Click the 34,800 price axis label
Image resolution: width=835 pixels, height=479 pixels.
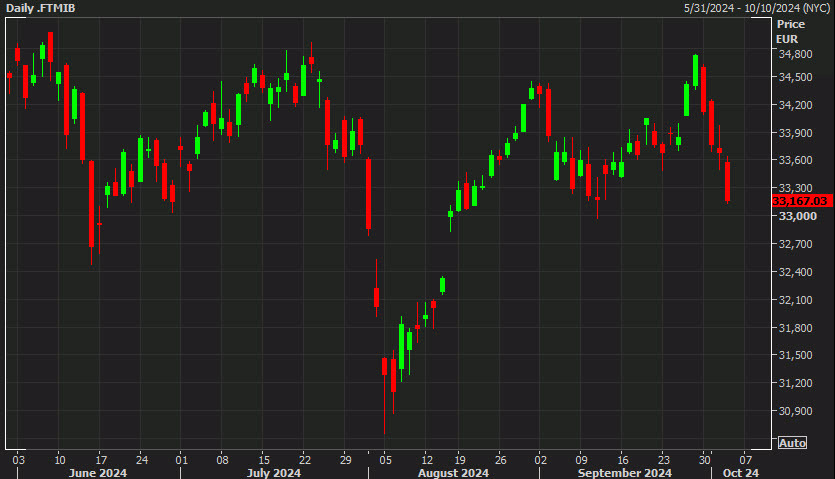click(x=797, y=54)
